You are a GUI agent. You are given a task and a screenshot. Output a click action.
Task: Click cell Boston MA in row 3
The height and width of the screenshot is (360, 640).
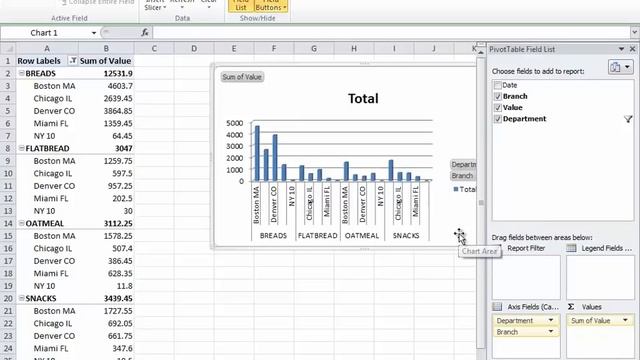coord(47,86)
